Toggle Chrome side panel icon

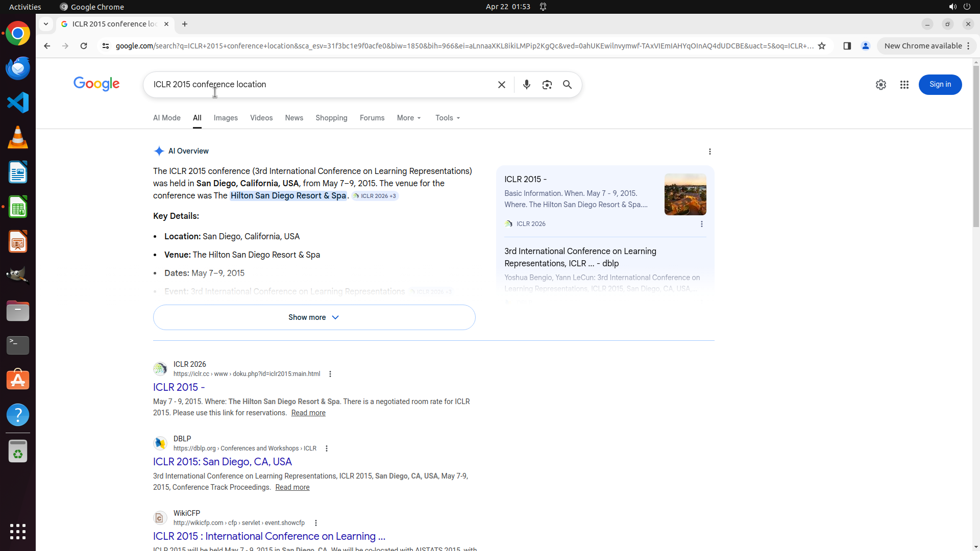(847, 46)
